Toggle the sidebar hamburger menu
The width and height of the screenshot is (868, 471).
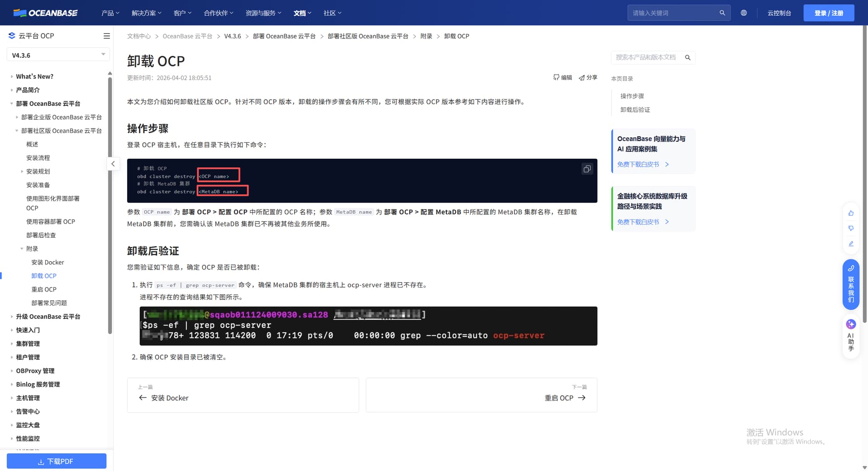[x=107, y=36]
